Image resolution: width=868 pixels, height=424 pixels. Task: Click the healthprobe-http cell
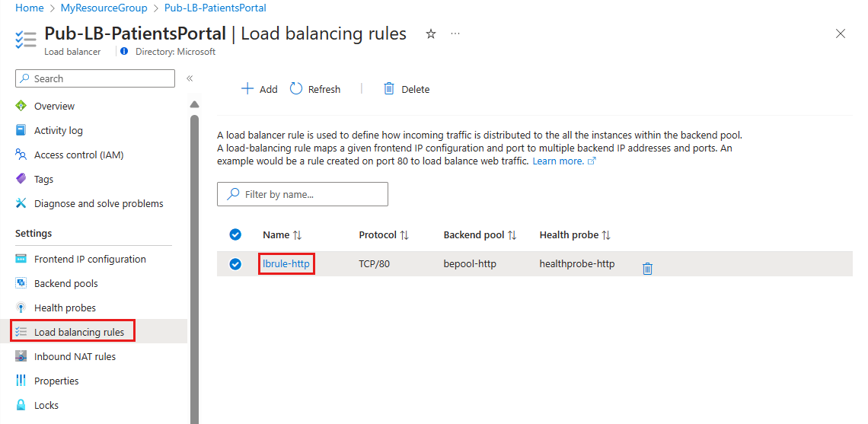(x=577, y=264)
